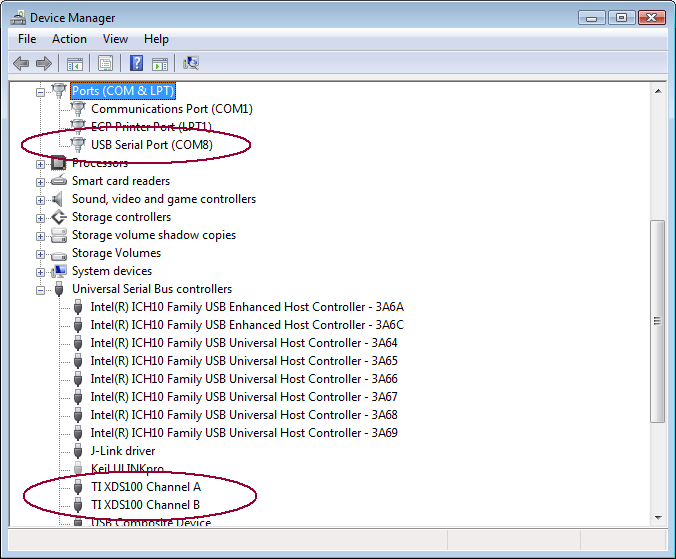Select J-Link driver entry
The width and height of the screenshot is (676, 559).
pyautogui.click(x=123, y=451)
